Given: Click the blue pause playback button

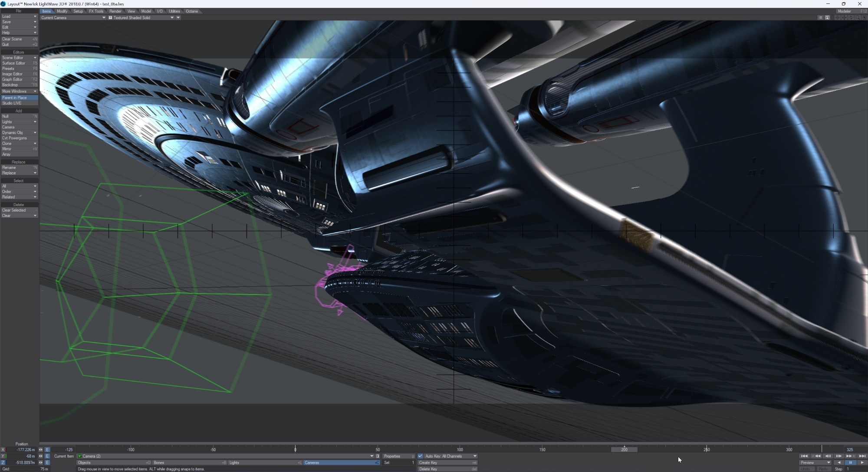Looking at the screenshot, I should (x=850, y=462).
